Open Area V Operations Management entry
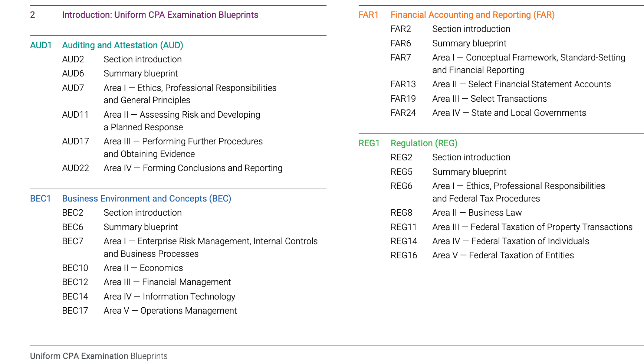 point(170,311)
